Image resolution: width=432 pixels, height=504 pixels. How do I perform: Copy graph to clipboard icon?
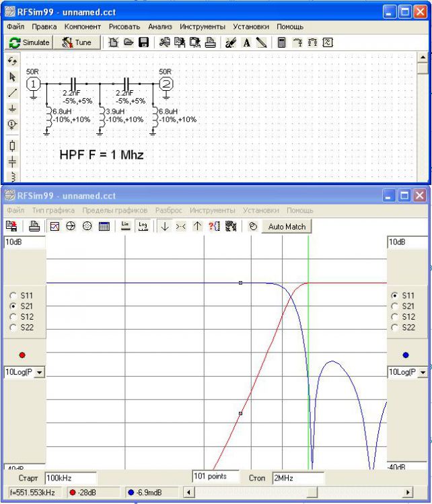[12, 226]
